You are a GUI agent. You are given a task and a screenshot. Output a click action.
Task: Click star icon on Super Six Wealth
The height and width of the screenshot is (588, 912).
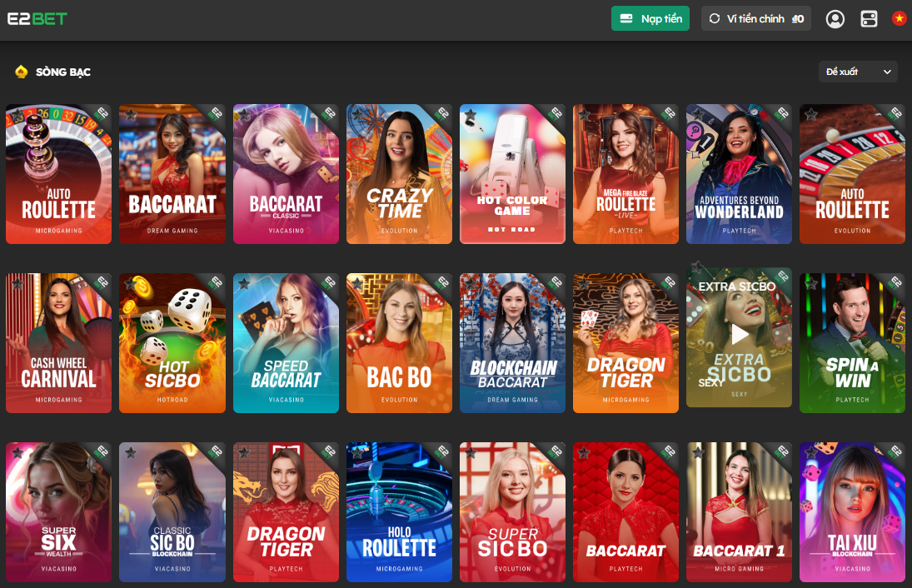click(17, 453)
